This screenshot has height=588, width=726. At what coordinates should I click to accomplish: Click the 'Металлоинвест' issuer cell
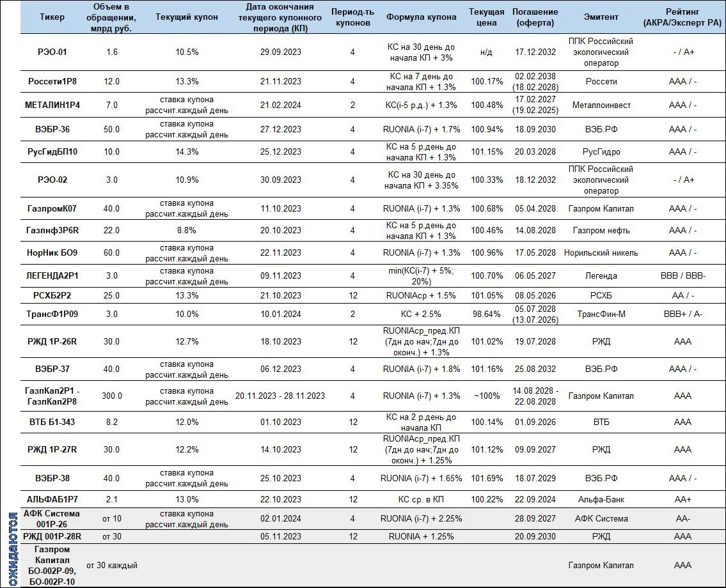point(601,105)
